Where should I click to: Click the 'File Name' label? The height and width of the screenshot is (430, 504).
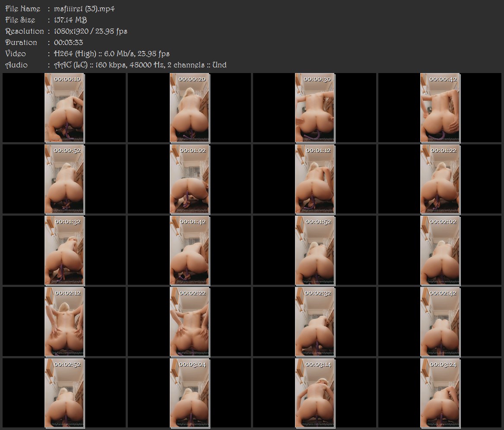23,9
